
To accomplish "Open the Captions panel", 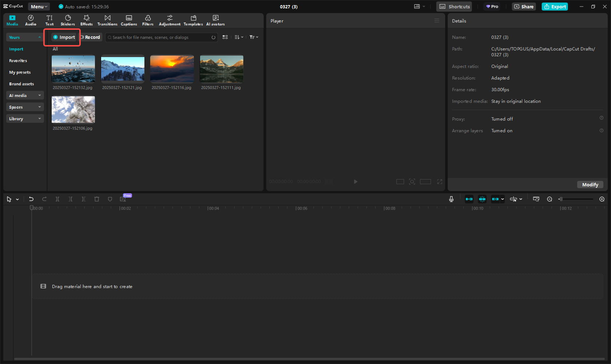I will [129, 20].
